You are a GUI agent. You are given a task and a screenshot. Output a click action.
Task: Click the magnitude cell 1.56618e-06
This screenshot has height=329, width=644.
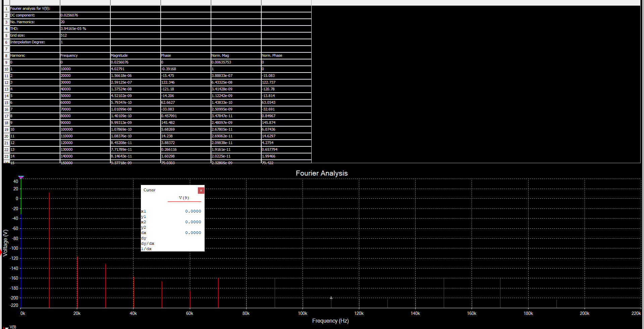[x=136, y=76]
